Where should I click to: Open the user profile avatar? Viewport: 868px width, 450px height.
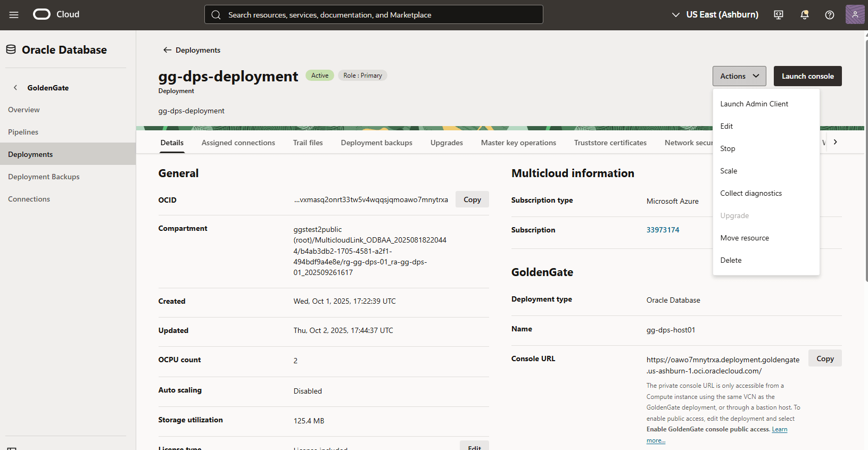(x=855, y=14)
